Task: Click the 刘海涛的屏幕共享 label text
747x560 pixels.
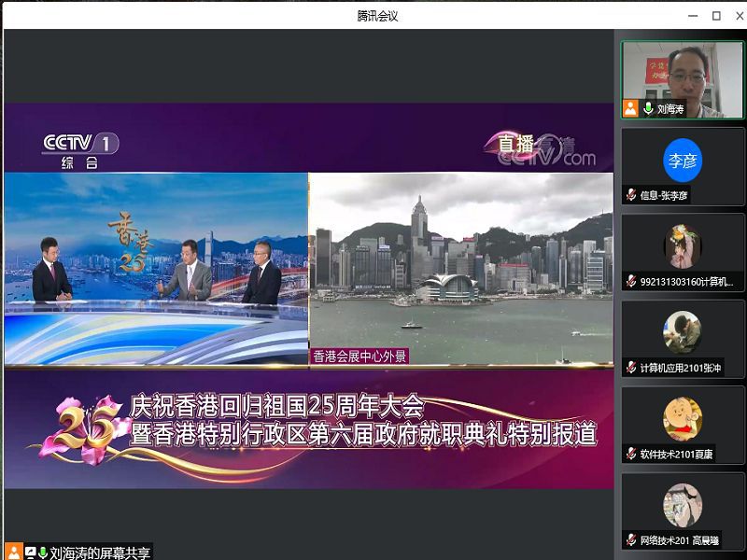Action: 99,552
